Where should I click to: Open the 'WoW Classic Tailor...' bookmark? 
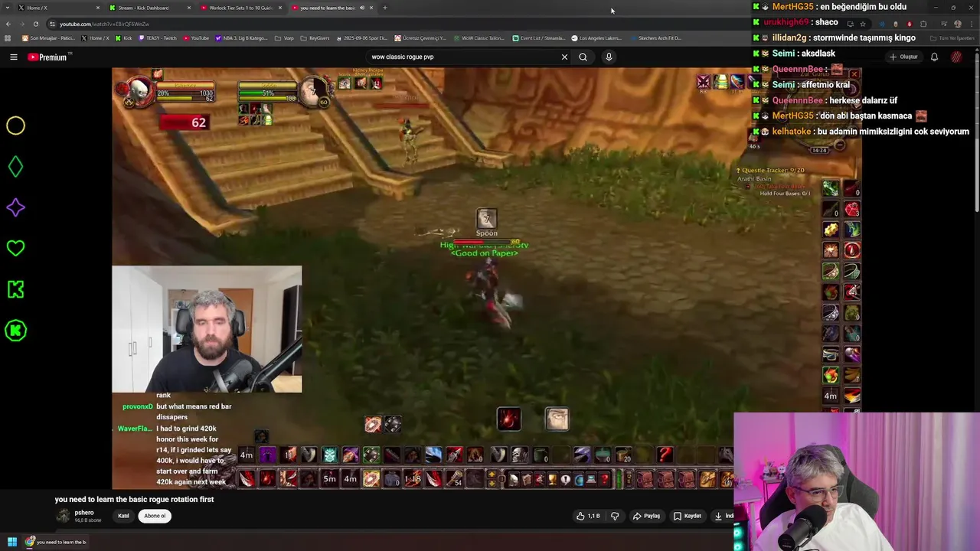coord(479,37)
